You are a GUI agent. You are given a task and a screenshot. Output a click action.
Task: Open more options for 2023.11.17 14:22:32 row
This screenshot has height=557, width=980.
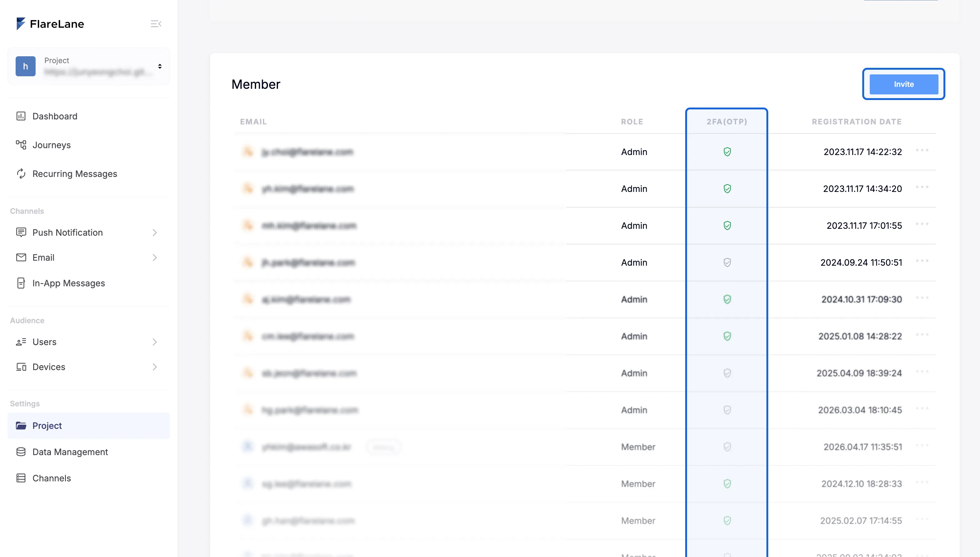(922, 150)
